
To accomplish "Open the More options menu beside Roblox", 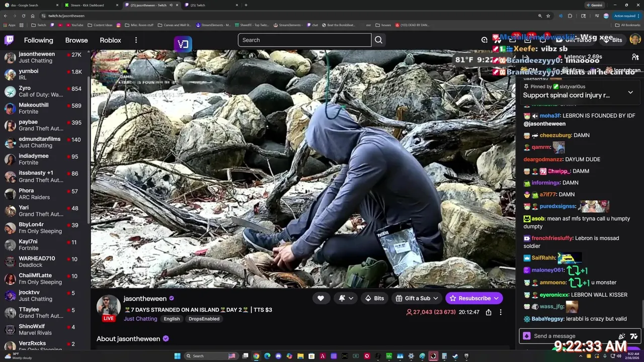I will point(135,40).
